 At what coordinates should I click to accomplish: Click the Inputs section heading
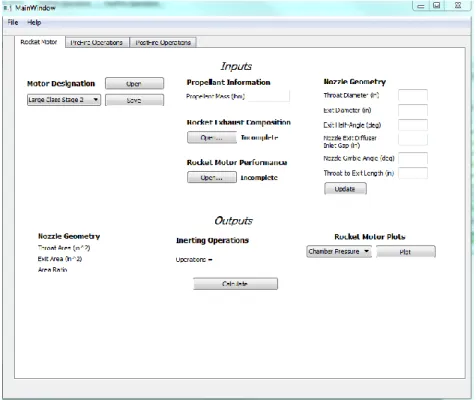pos(236,66)
